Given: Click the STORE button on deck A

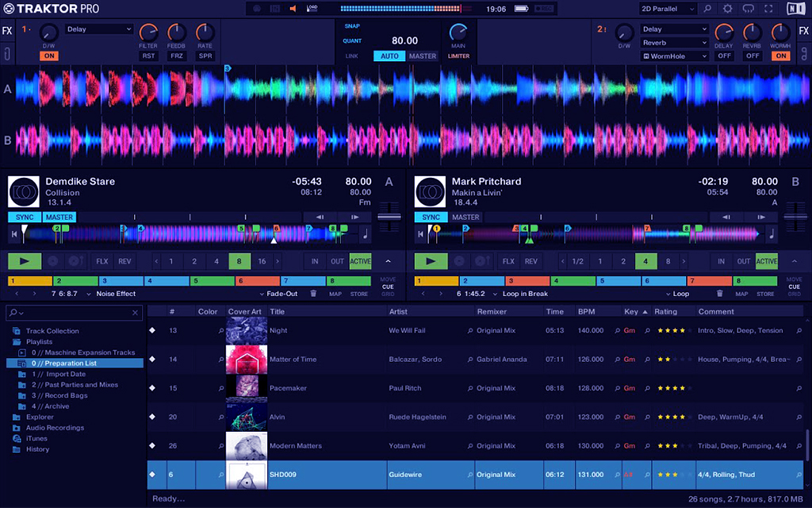Looking at the screenshot, I should (359, 294).
